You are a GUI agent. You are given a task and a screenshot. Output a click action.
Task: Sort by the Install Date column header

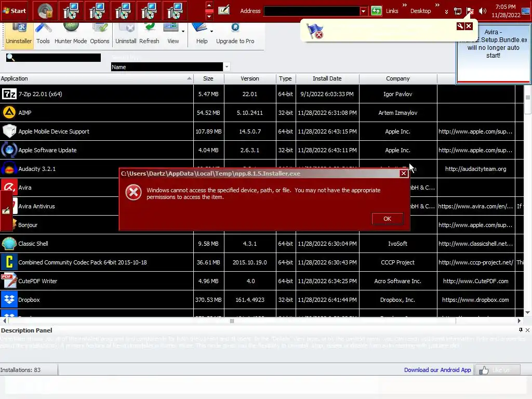(327, 78)
